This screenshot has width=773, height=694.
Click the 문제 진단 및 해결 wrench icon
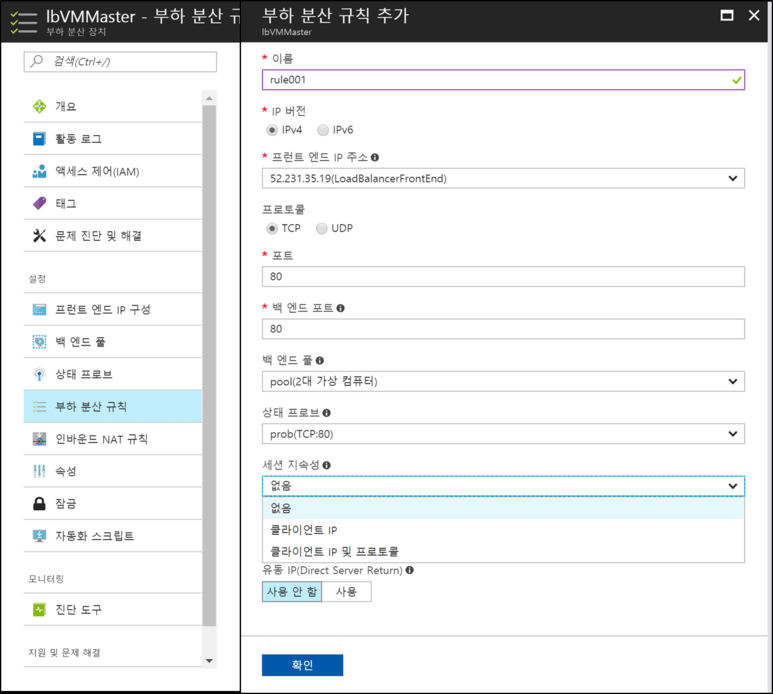point(40,236)
